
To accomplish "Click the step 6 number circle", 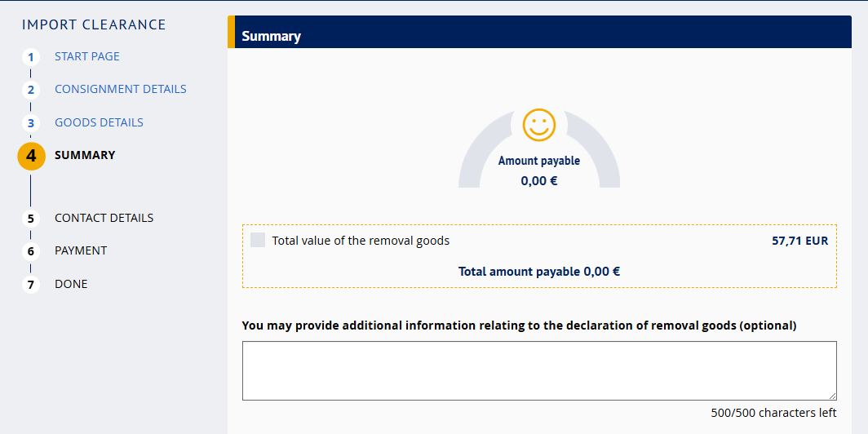I will pos(31,251).
